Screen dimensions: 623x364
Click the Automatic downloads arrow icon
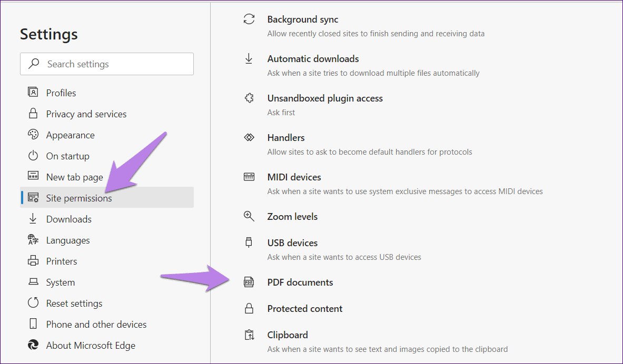(x=249, y=59)
